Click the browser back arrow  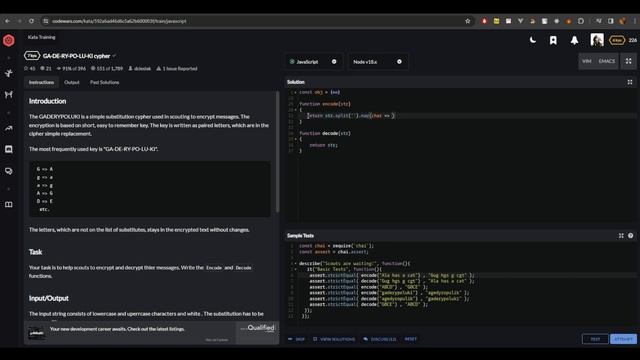click(x=7, y=21)
